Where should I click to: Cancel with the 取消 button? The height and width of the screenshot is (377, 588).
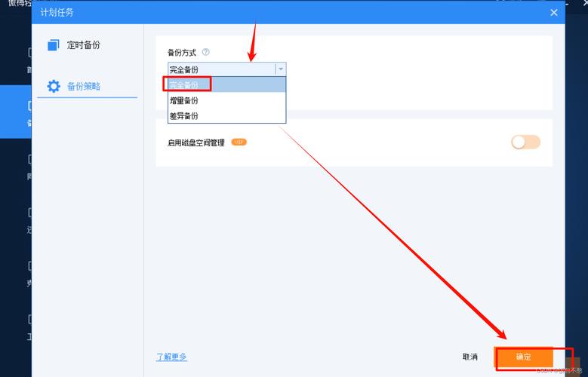(470, 357)
